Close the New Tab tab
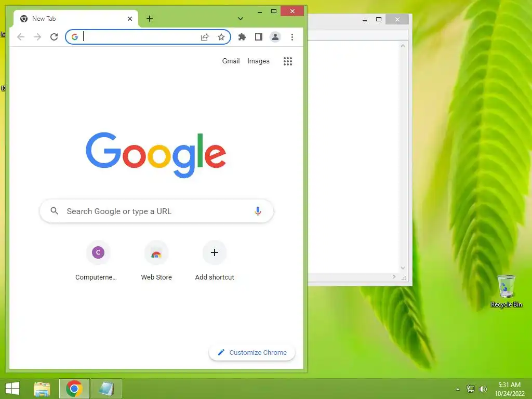The width and height of the screenshot is (532, 399). pyautogui.click(x=129, y=19)
